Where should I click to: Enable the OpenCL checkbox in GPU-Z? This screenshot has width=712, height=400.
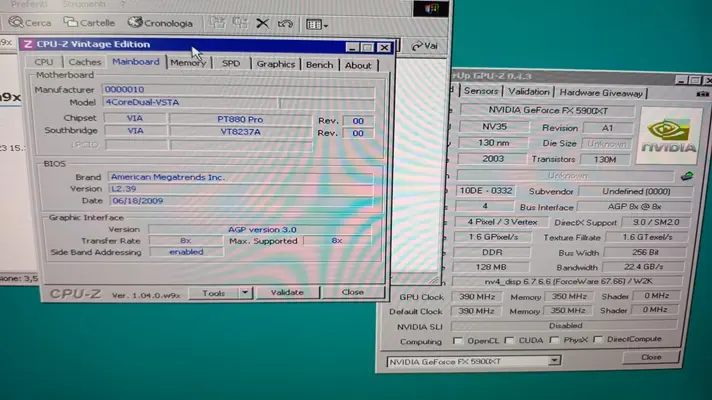point(458,340)
